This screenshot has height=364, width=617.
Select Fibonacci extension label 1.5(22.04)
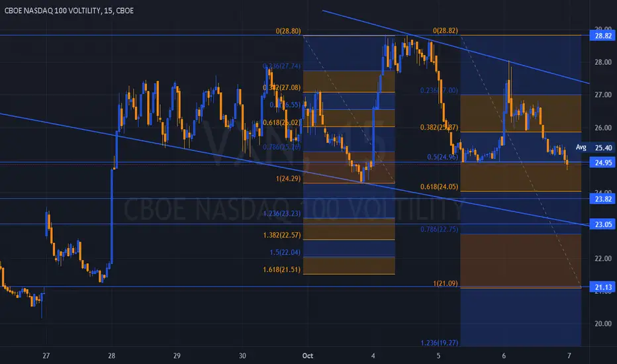coord(285,252)
